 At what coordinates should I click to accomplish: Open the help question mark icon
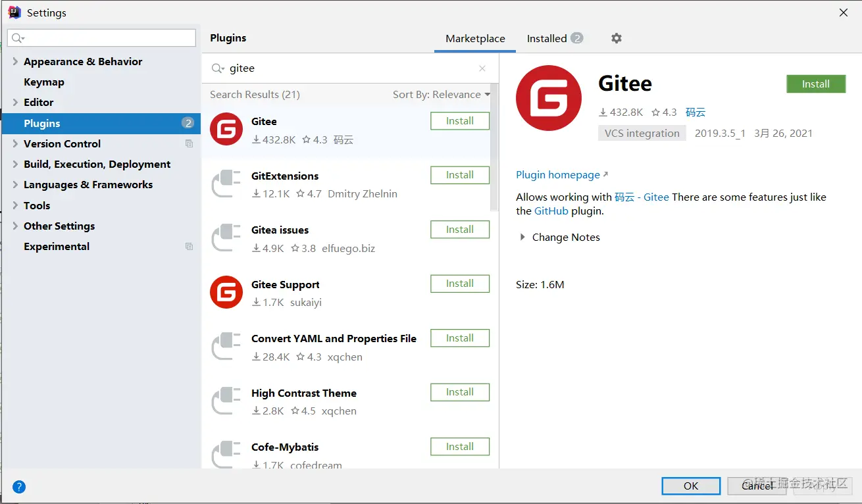19,487
